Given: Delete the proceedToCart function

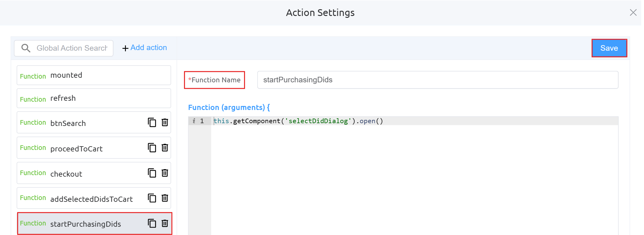Looking at the screenshot, I should [x=165, y=148].
